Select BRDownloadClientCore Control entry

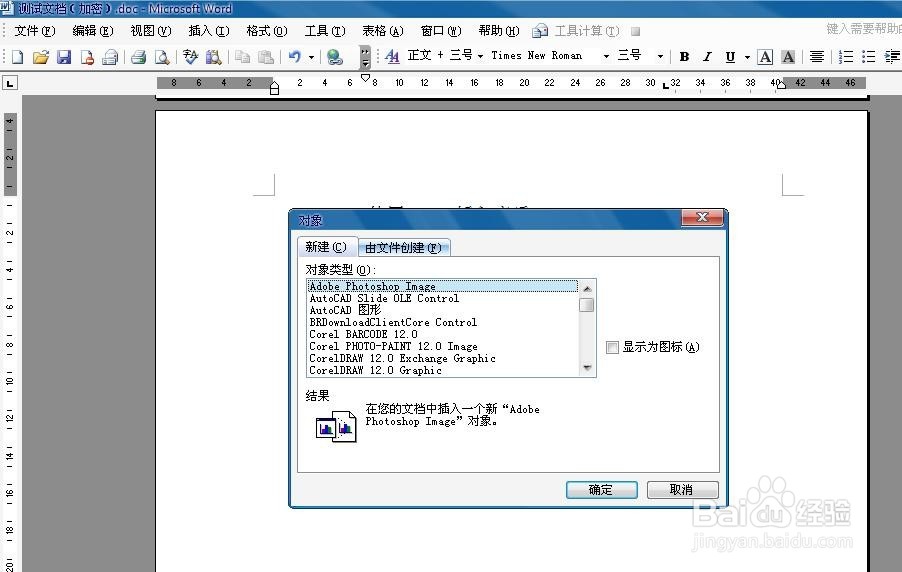tap(442, 322)
